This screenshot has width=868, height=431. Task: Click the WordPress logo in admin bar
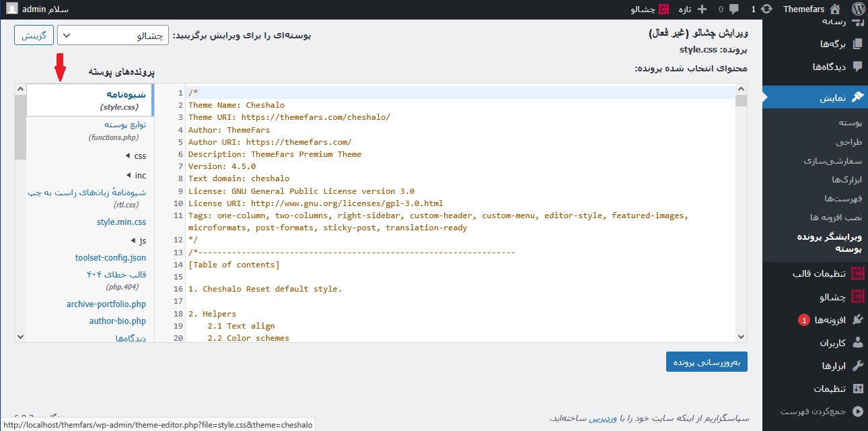click(x=857, y=9)
